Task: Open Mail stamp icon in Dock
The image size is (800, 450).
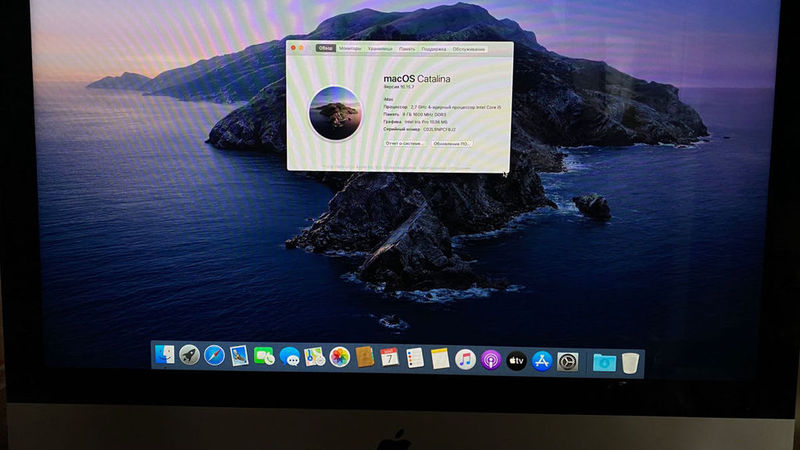Action: tap(239, 356)
